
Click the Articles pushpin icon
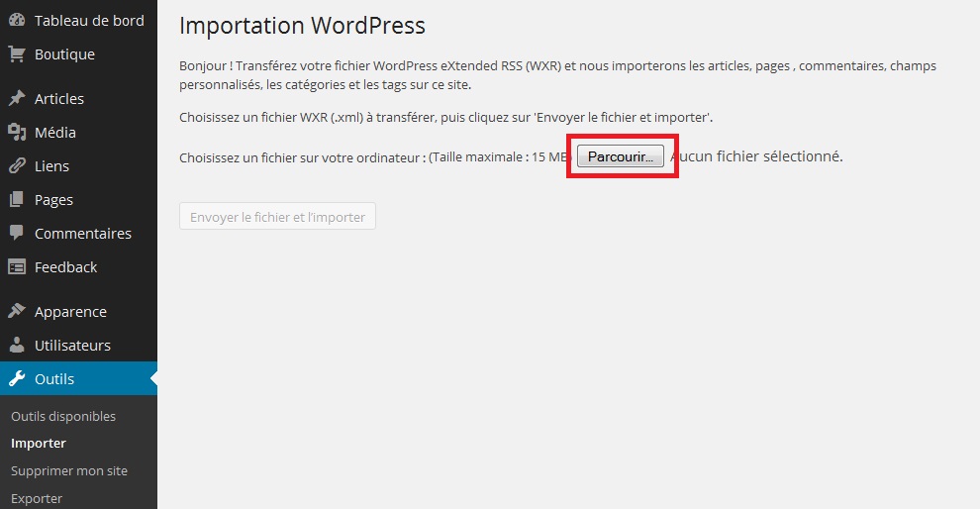pos(17,99)
